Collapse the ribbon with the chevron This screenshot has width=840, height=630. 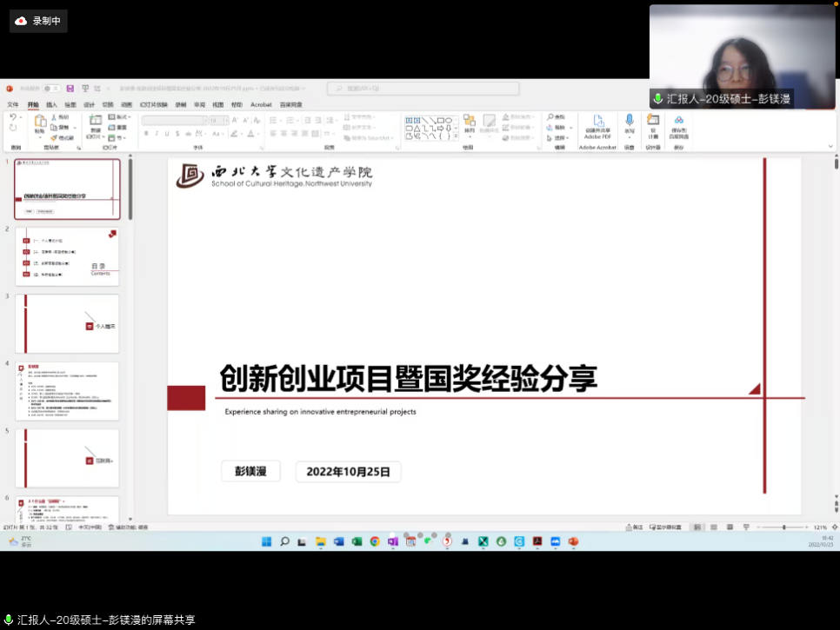point(830,146)
